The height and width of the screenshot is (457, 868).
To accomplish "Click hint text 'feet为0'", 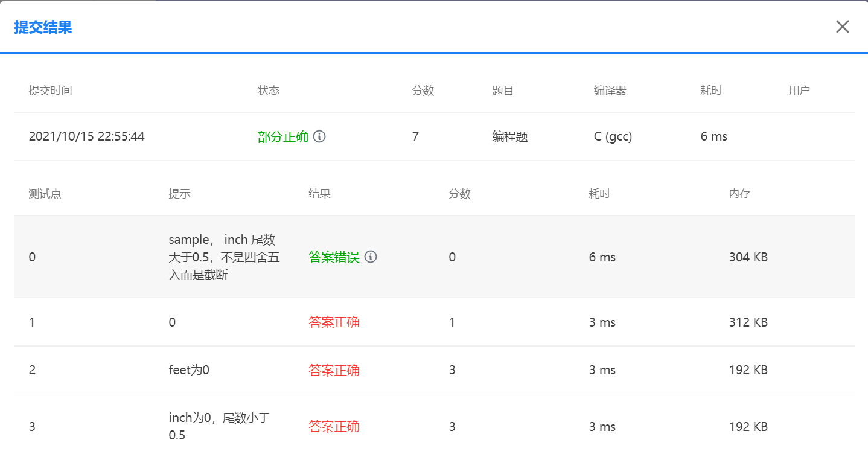I will 189,370.
